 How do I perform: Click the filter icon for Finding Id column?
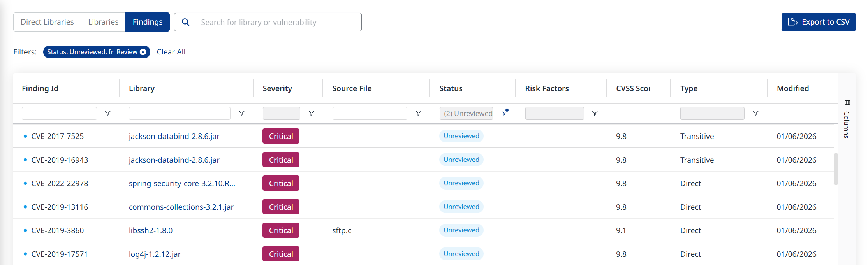(107, 113)
